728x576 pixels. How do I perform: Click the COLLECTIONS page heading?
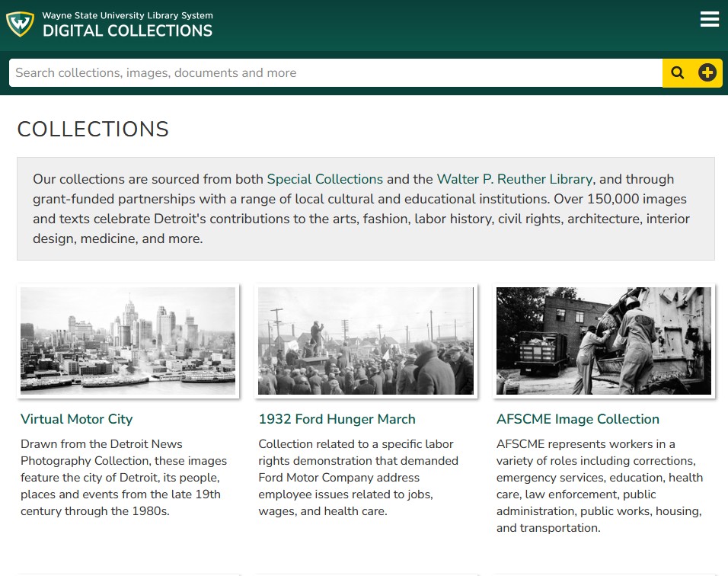pyautogui.click(x=93, y=129)
